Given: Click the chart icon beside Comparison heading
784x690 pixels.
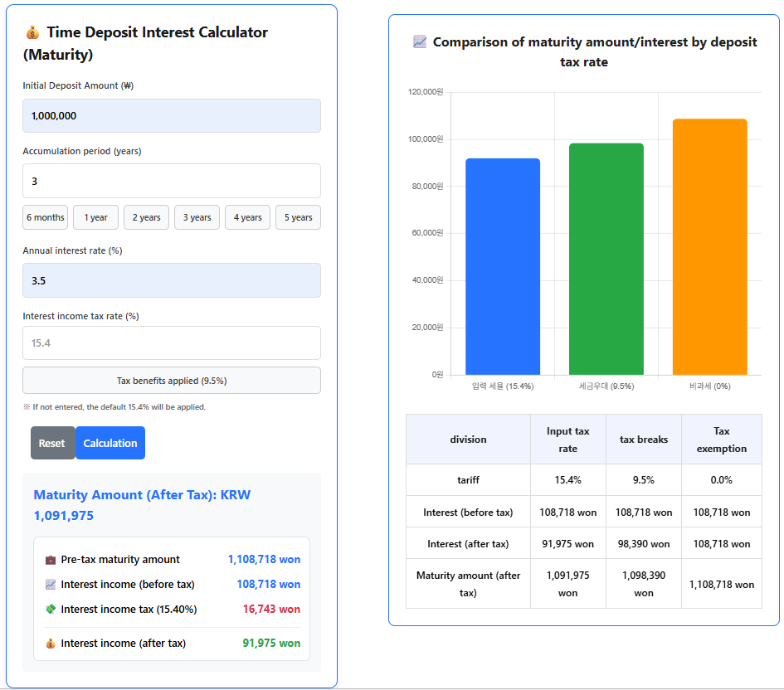Looking at the screenshot, I should pos(420,42).
